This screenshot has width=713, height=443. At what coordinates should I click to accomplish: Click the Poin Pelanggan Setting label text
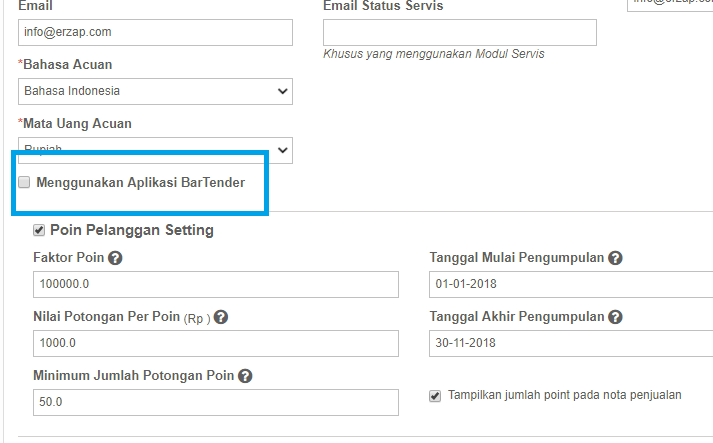point(132,230)
